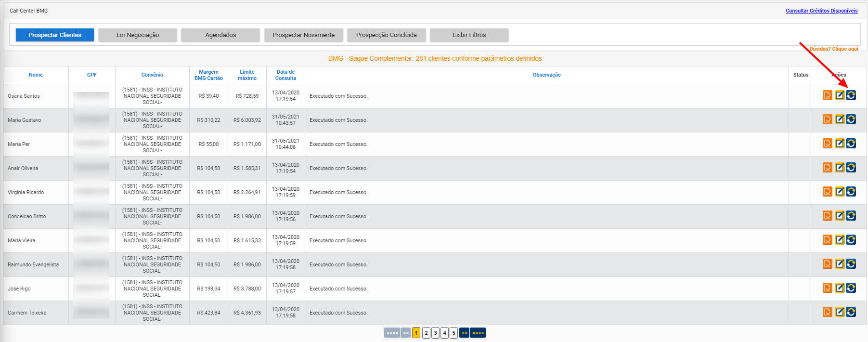Image resolution: width=868 pixels, height=342 pixels.
Task: Select Prospectar Novamente tab
Action: point(303,35)
